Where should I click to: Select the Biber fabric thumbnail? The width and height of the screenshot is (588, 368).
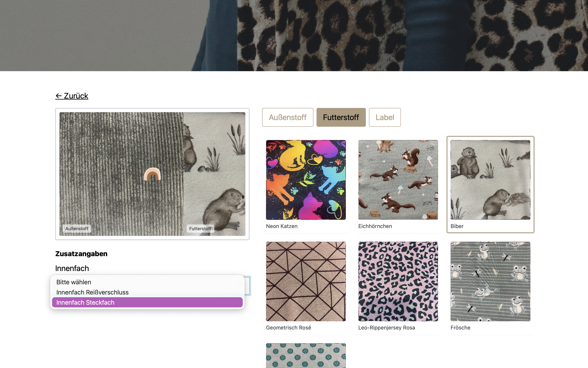(x=490, y=180)
